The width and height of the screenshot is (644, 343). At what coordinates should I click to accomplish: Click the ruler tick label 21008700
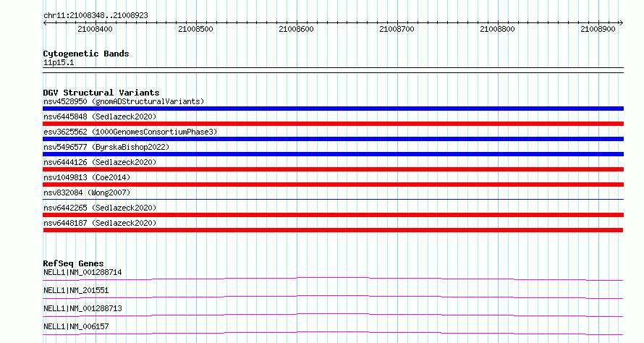pos(397,29)
